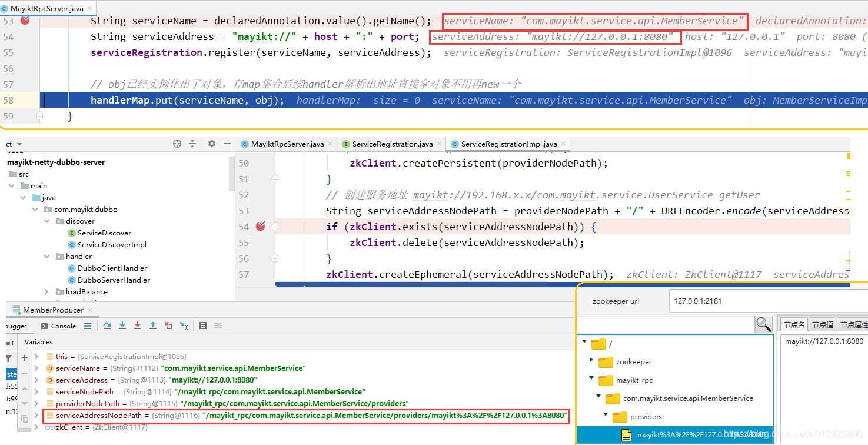The image size is (868, 445).
Task: Select ServiceDiscoverImpl in project tree
Action: [107, 245]
